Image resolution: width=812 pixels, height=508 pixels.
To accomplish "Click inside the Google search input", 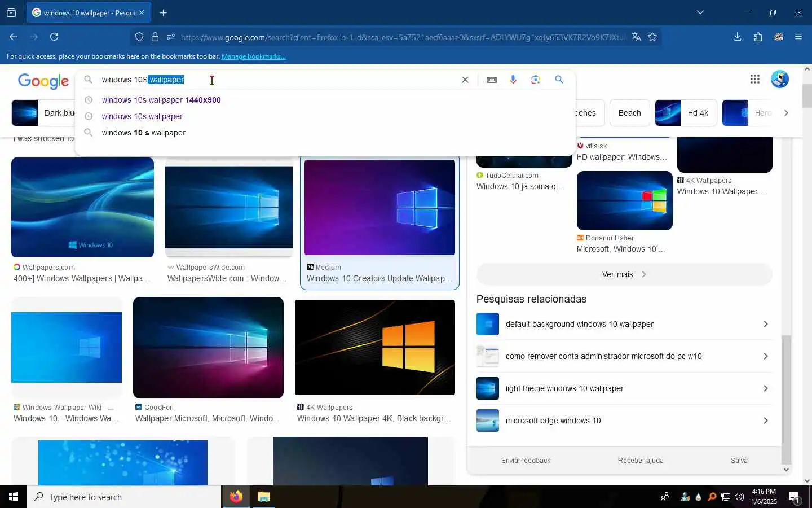I will tap(276, 80).
